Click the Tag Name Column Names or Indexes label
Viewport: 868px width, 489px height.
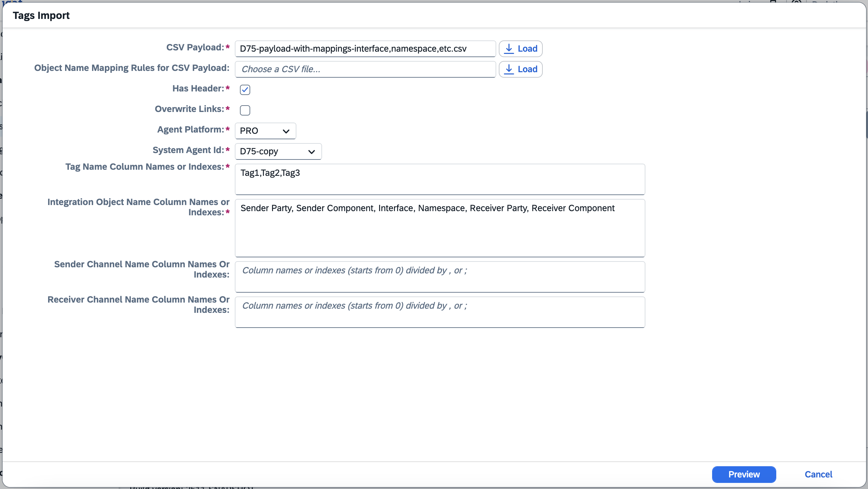click(145, 167)
